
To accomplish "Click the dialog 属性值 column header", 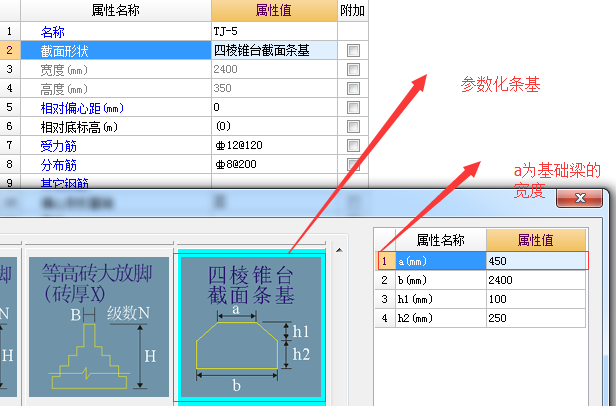I will pos(536,240).
